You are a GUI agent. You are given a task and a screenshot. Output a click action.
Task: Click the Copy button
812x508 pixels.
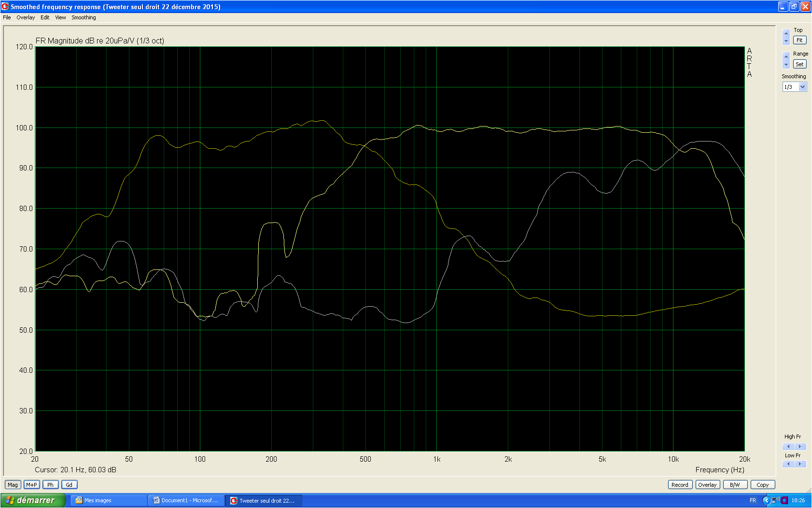tap(763, 485)
